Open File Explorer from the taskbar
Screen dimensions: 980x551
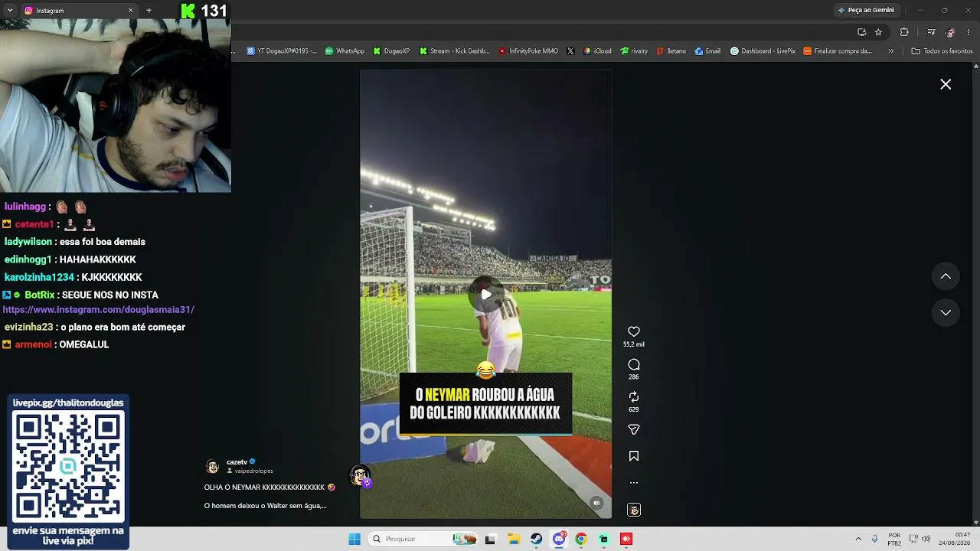(514, 539)
